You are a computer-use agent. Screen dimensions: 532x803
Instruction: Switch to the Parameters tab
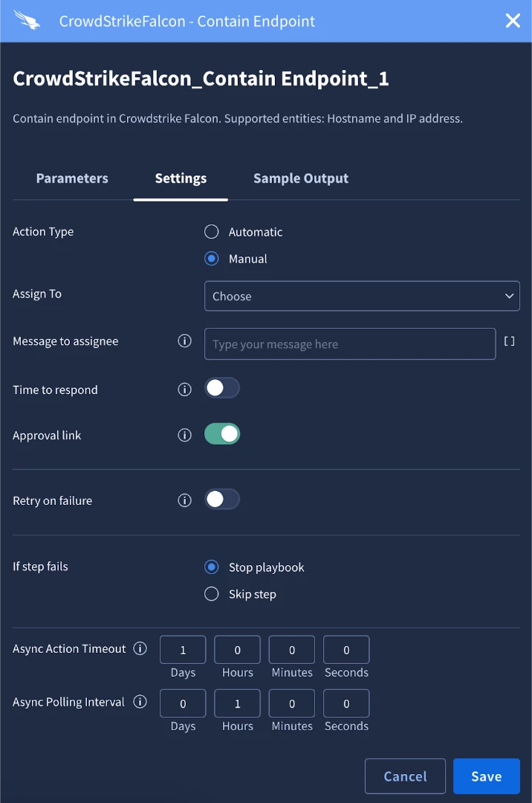[x=72, y=178]
